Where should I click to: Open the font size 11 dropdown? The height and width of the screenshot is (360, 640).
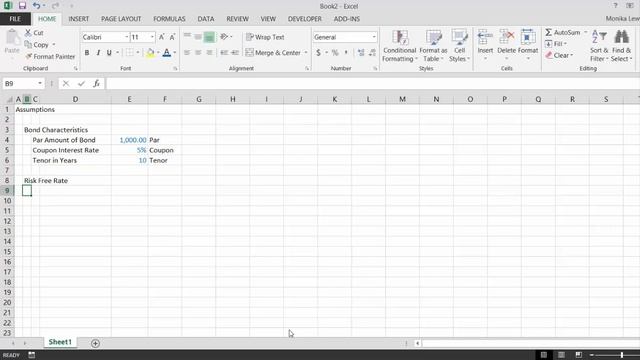point(152,37)
